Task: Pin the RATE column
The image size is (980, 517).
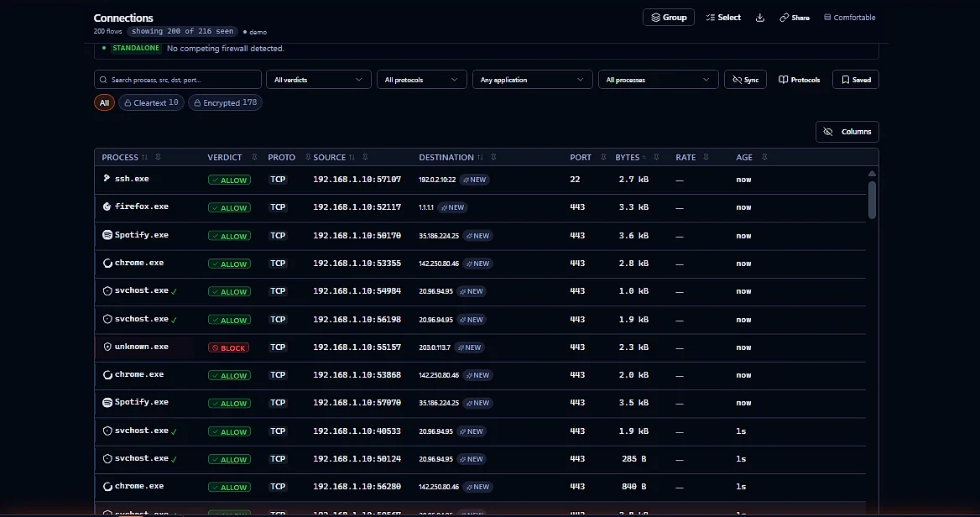Action: click(x=706, y=158)
